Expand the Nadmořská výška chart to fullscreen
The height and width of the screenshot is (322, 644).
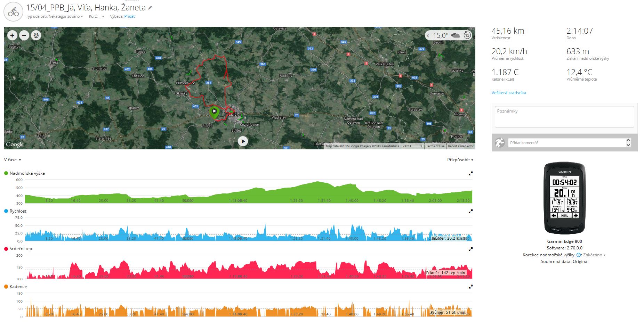point(470,173)
